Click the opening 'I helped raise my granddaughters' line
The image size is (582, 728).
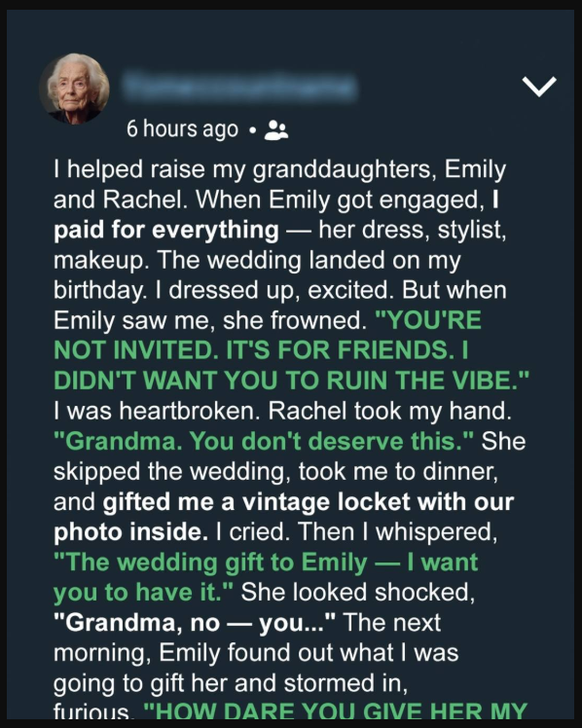click(279, 169)
